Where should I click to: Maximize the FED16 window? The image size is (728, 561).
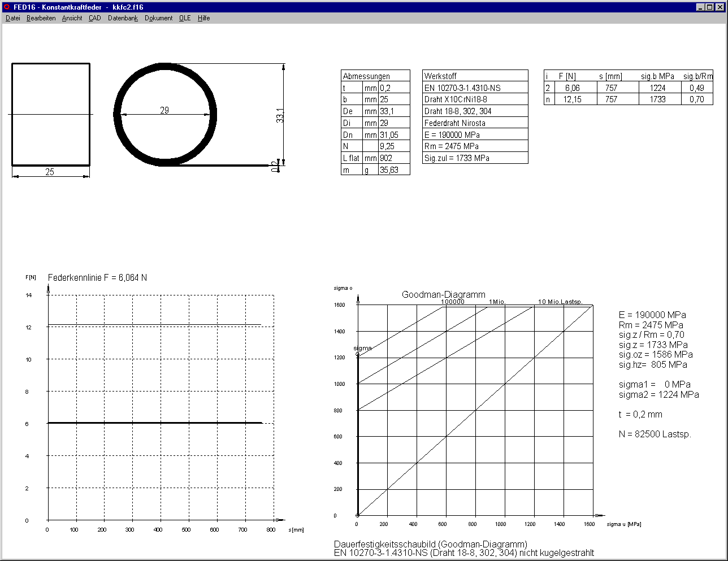coord(710,7)
